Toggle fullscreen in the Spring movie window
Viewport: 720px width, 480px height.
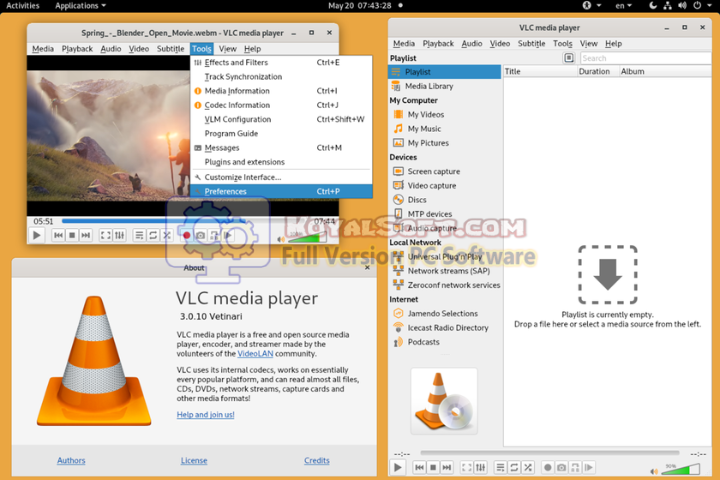(x=106, y=236)
